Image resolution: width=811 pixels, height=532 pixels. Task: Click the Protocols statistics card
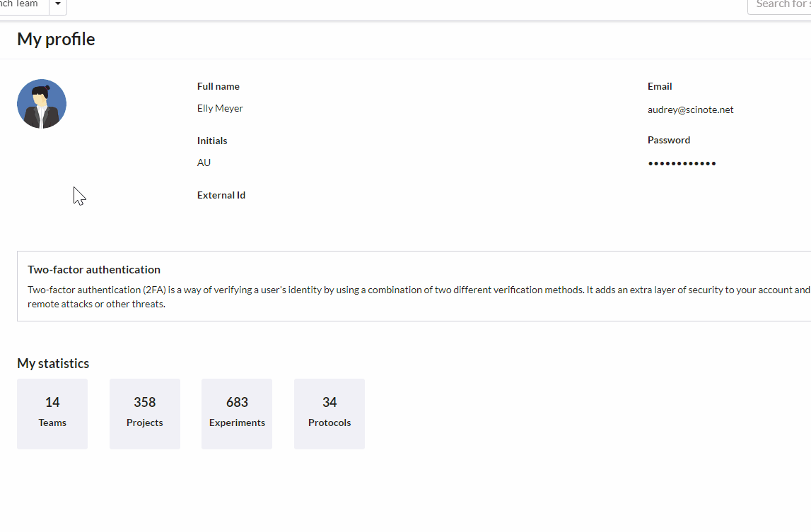coord(329,413)
